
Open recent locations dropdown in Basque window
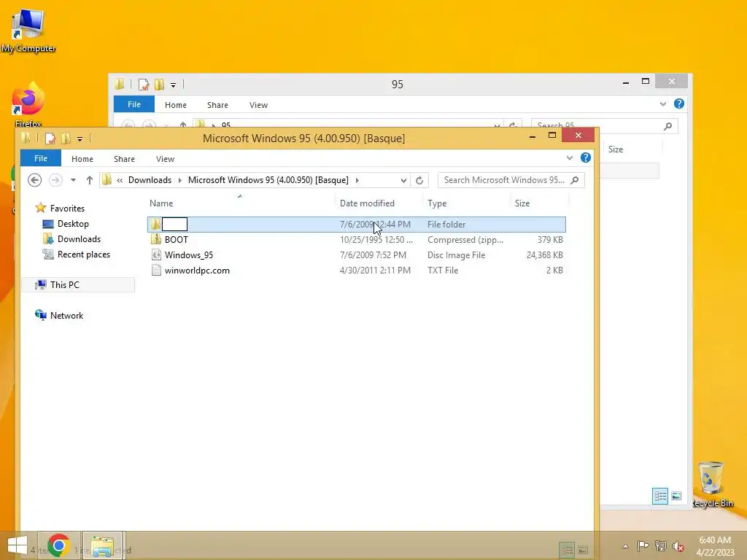tap(73, 180)
